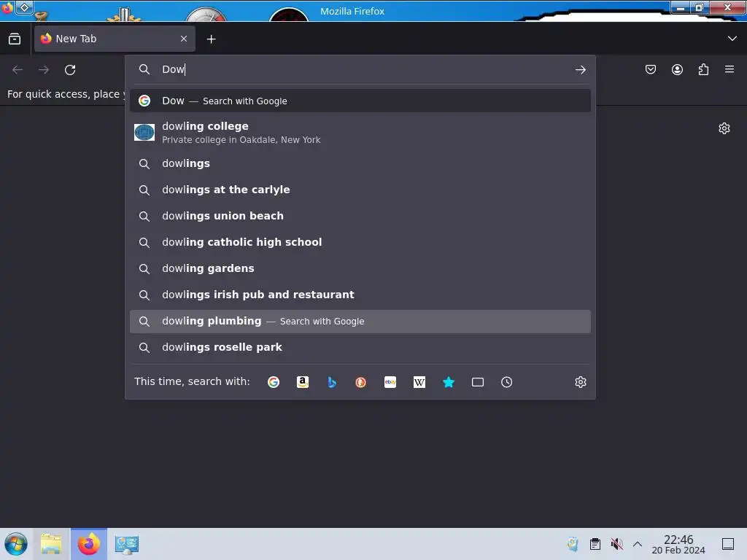Search with DuckDuckGo one-off icon
The height and width of the screenshot is (560, 747).
(360, 382)
